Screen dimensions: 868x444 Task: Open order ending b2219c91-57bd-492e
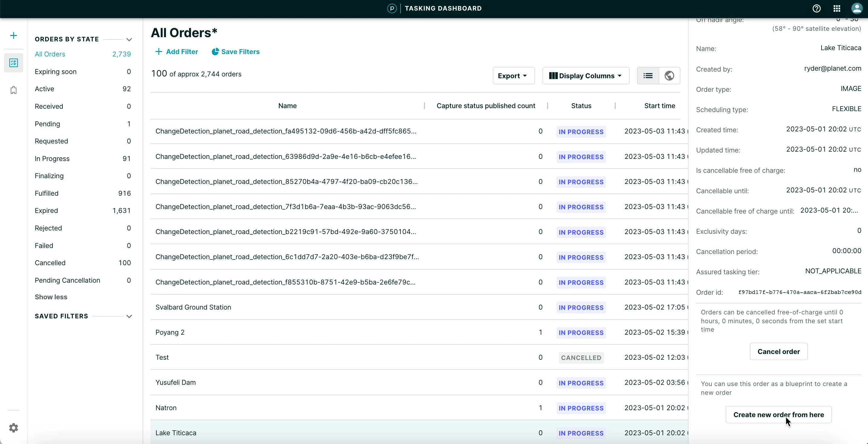tap(419, 232)
